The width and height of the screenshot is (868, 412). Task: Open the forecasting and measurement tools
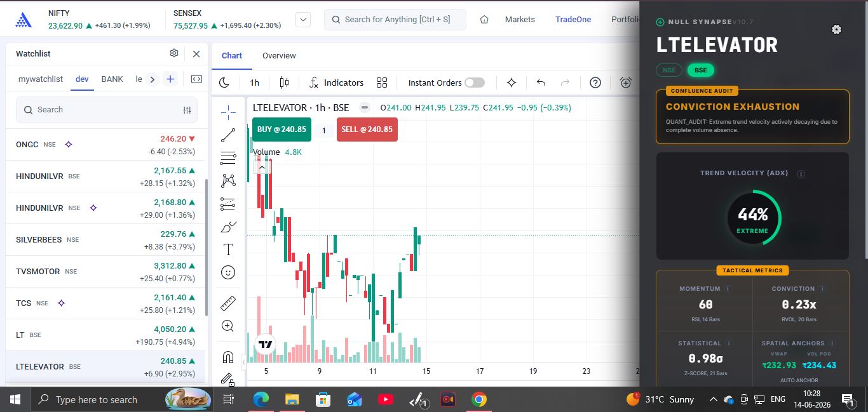tap(228, 204)
